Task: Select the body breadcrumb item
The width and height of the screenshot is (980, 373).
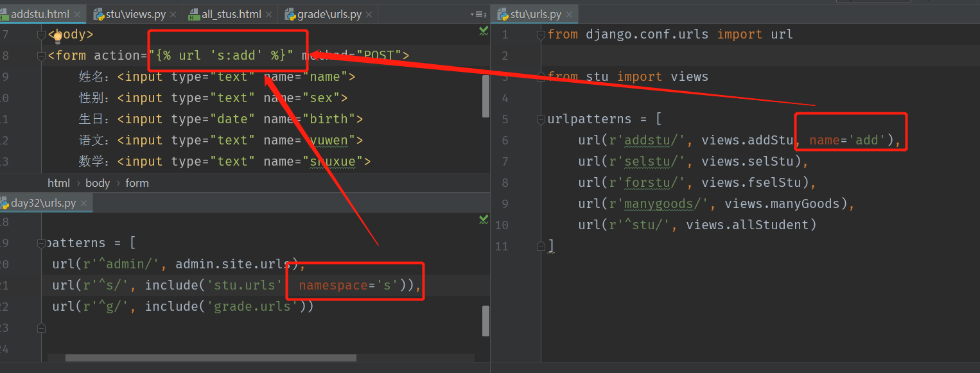Action: coord(98,182)
